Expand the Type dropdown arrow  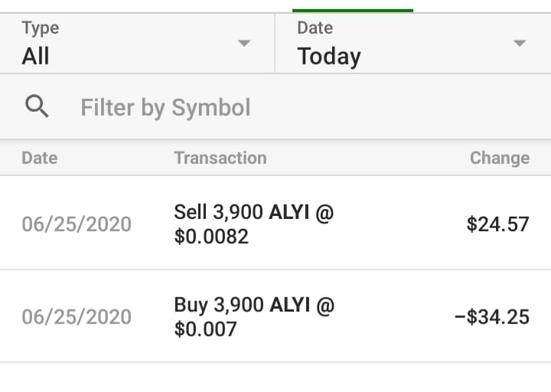tap(244, 44)
